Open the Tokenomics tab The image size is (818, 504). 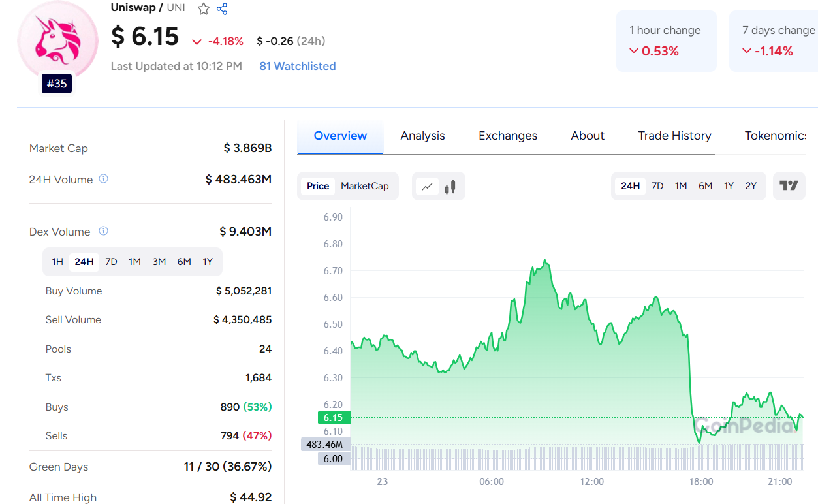pos(775,136)
